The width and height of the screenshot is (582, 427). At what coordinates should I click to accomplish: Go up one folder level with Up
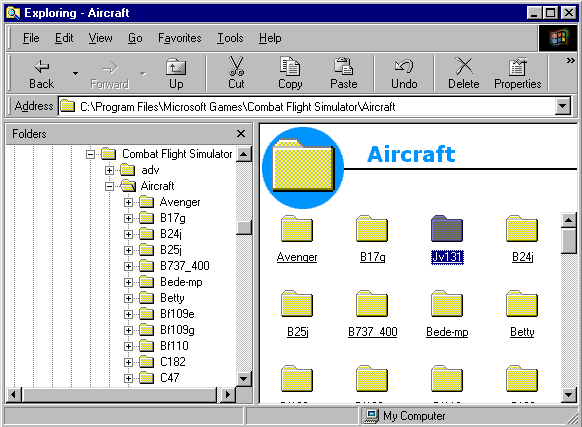click(x=176, y=74)
